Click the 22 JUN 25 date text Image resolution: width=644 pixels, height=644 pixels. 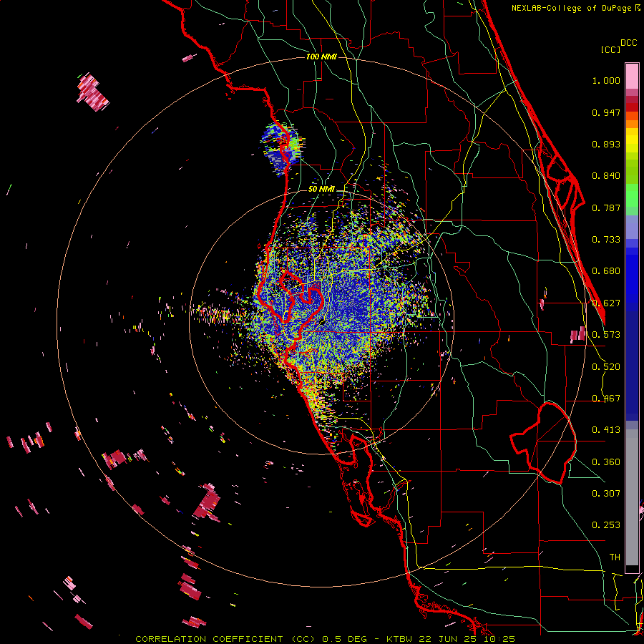point(447,639)
